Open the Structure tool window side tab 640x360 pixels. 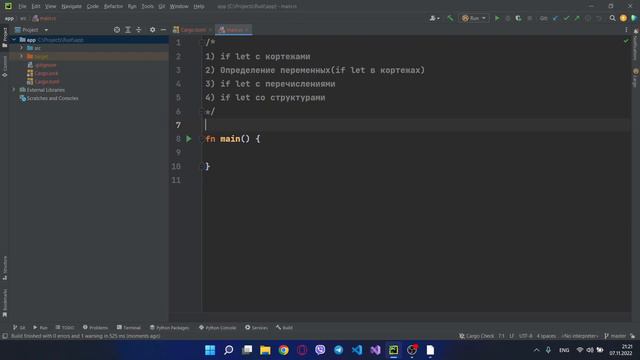click(4, 268)
